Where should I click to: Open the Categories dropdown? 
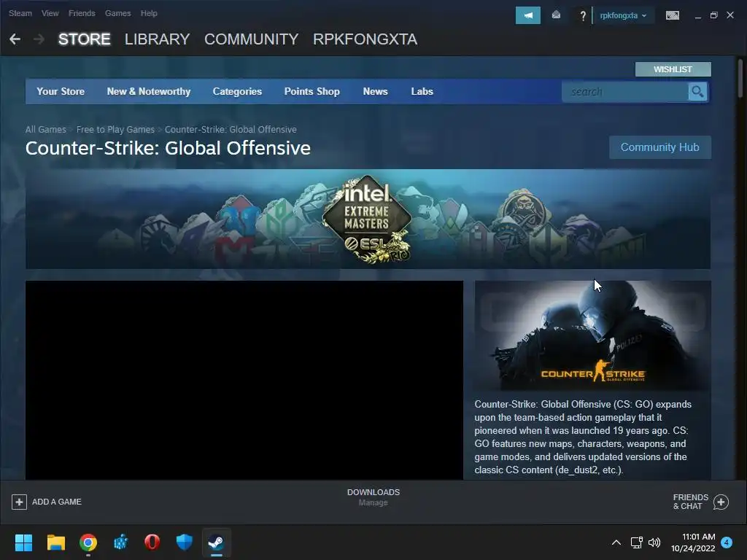tap(237, 91)
